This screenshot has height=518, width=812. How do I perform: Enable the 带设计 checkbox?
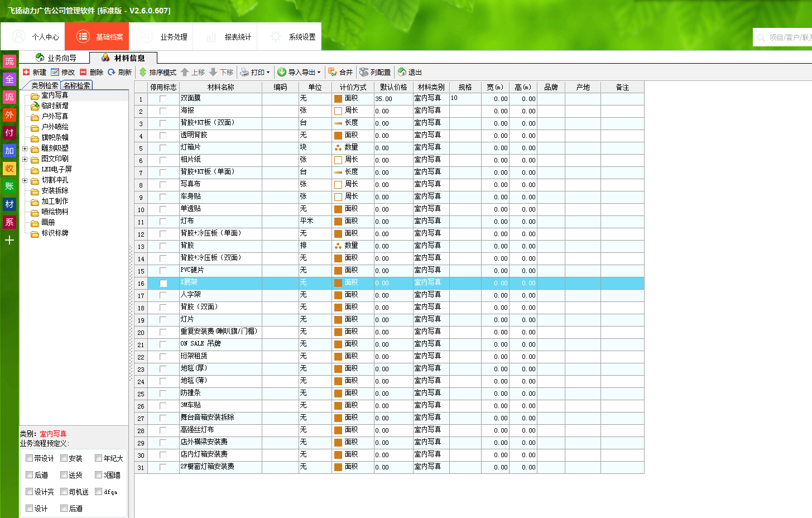29,458
